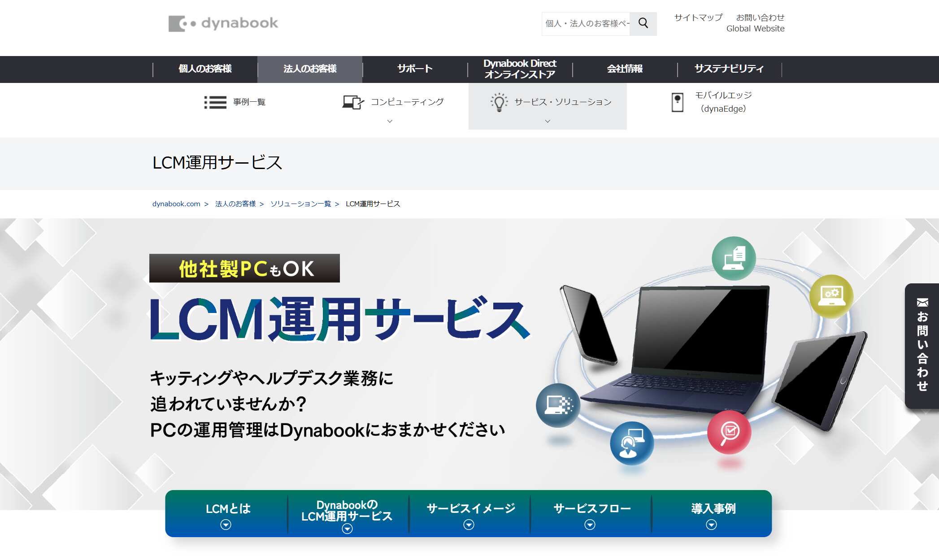Jump to サービスイメージ section
This screenshot has width=939, height=560.
[469, 514]
